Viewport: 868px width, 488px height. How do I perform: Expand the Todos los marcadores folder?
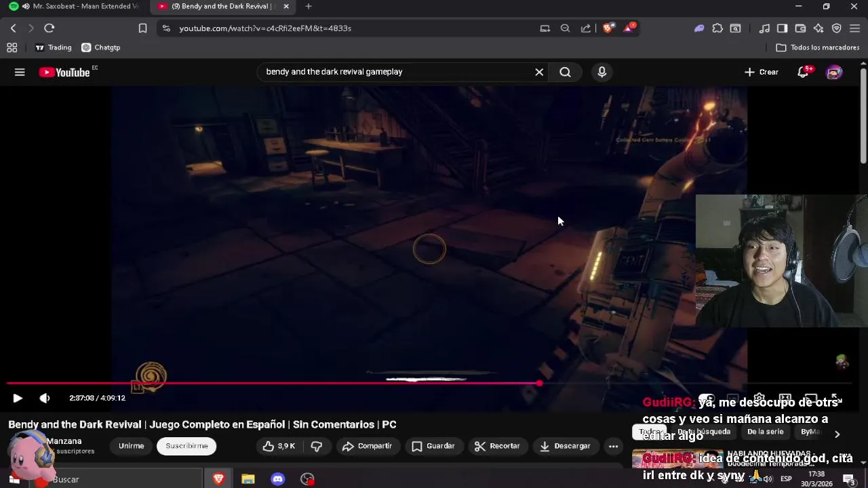pyautogui.click(x=817, y=47)
